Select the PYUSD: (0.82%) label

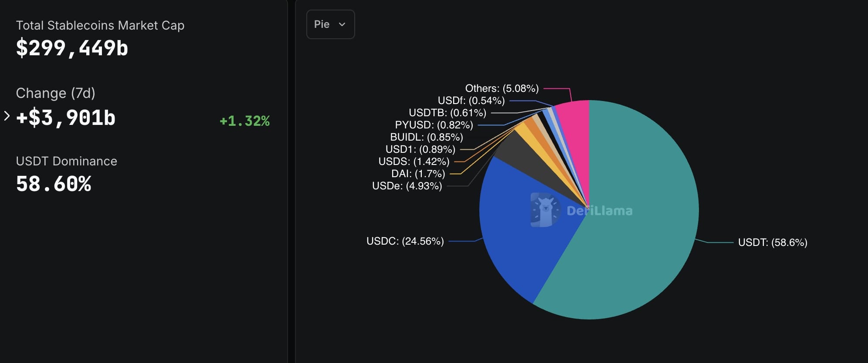[x=434, y=125]
